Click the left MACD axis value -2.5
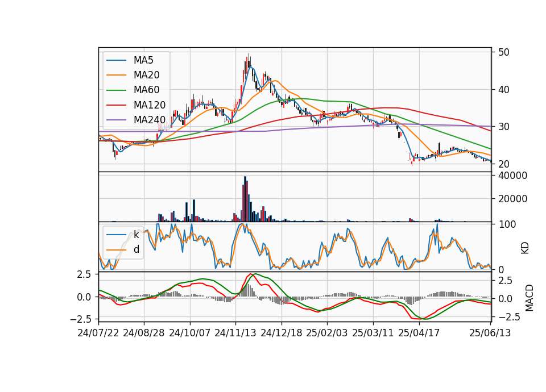Viewport: 546px width, 392px height. pyautogui.click(x=80, y=319)
